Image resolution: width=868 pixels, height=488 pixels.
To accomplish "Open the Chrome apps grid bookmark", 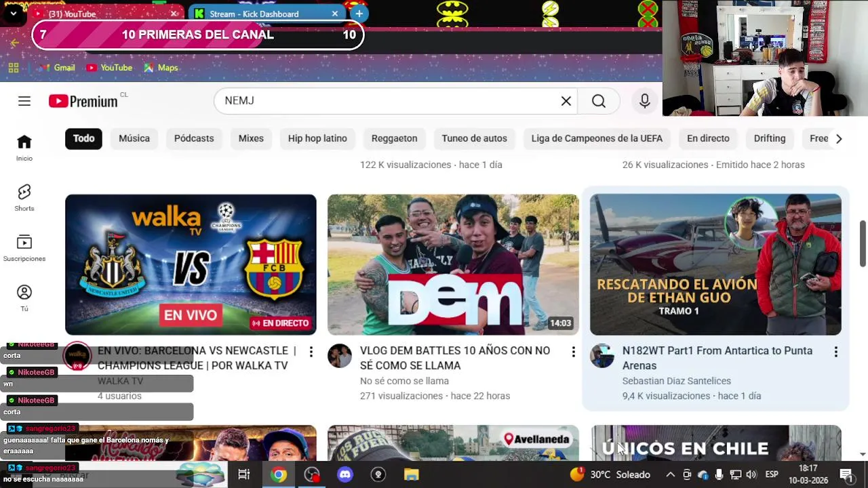I will point(14,68).
